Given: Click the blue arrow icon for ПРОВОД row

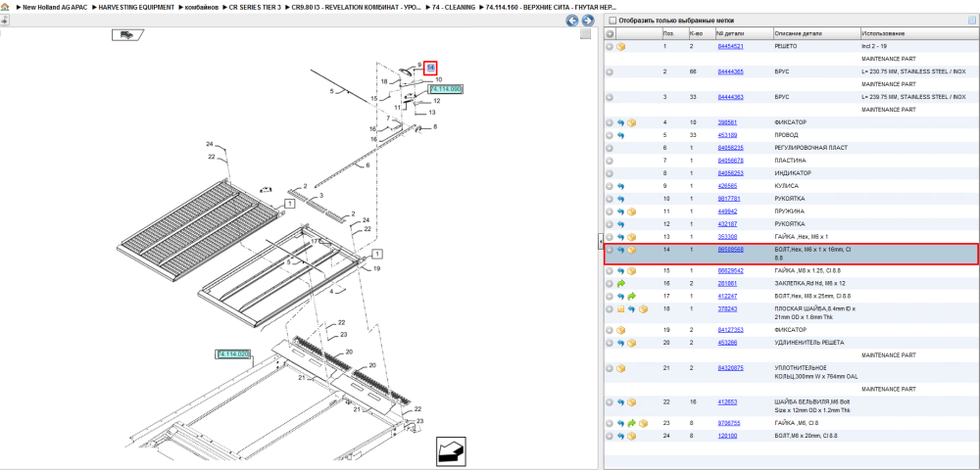Looking at the screenshot, I should tap(620, 135).
